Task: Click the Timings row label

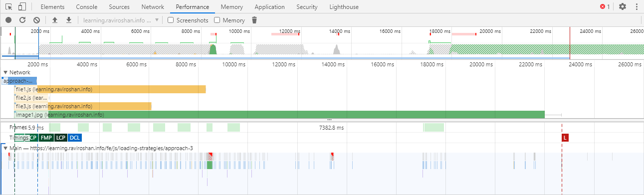Action: (x=18, y=138)
